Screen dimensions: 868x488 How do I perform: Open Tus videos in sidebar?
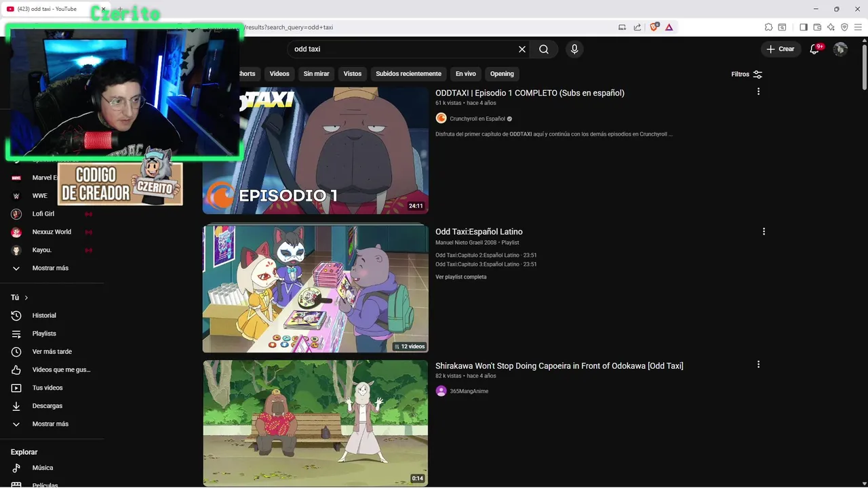tap(52, 388)
